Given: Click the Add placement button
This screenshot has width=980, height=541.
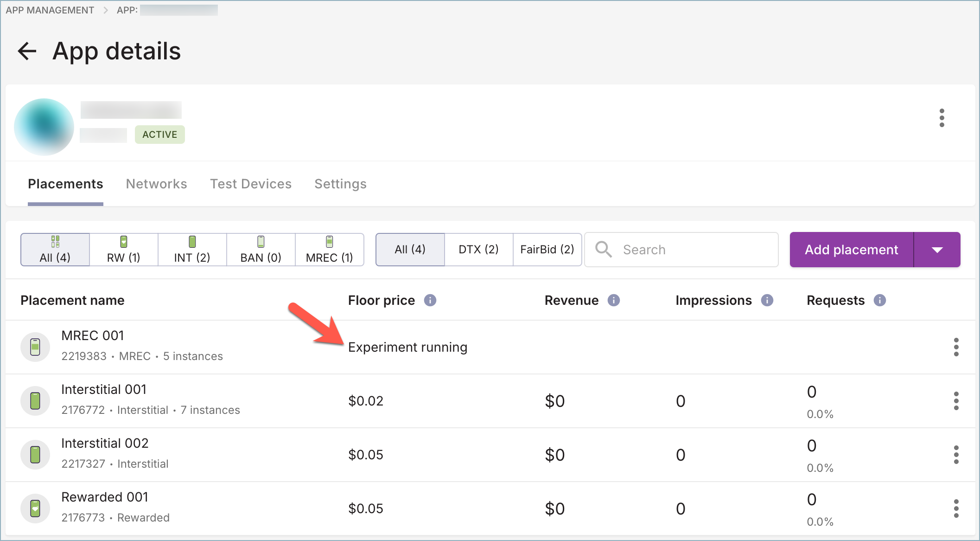Looking at the screenshot, I should [x=851, y=250].
